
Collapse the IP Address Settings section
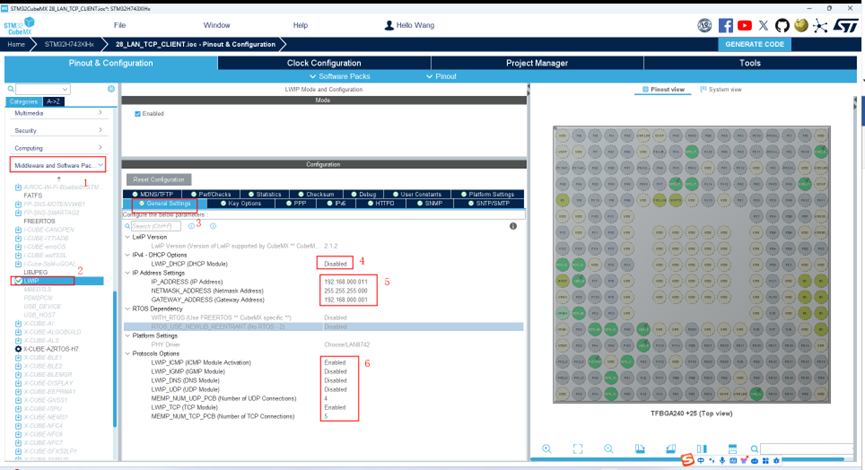pyautogui.click(x=127, y=273)
